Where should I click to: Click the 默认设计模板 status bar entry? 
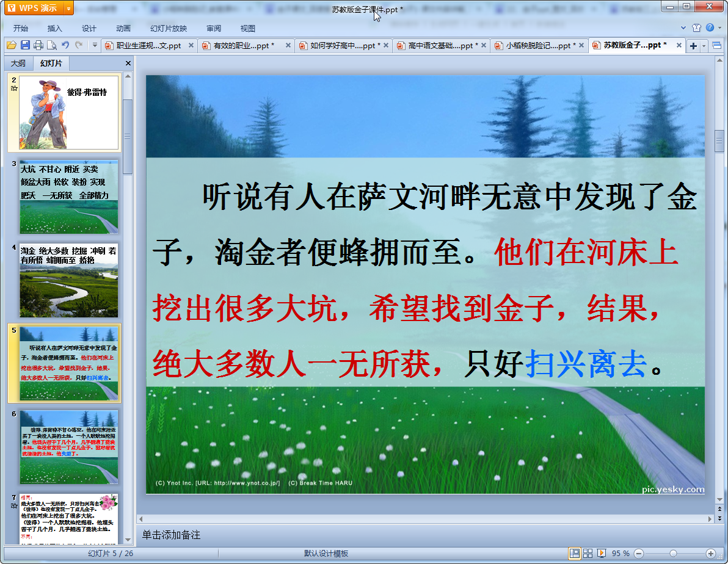coord(326,554)
